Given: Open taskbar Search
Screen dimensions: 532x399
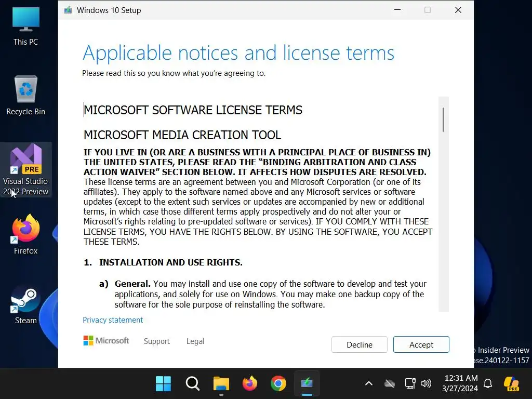Looking at the screenshot, I should [192, 384].
